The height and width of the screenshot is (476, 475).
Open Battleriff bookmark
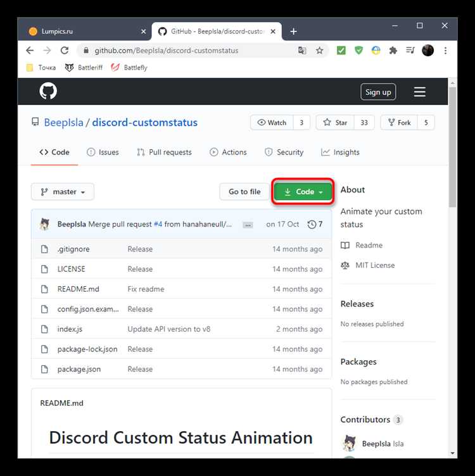coord(84,67)
